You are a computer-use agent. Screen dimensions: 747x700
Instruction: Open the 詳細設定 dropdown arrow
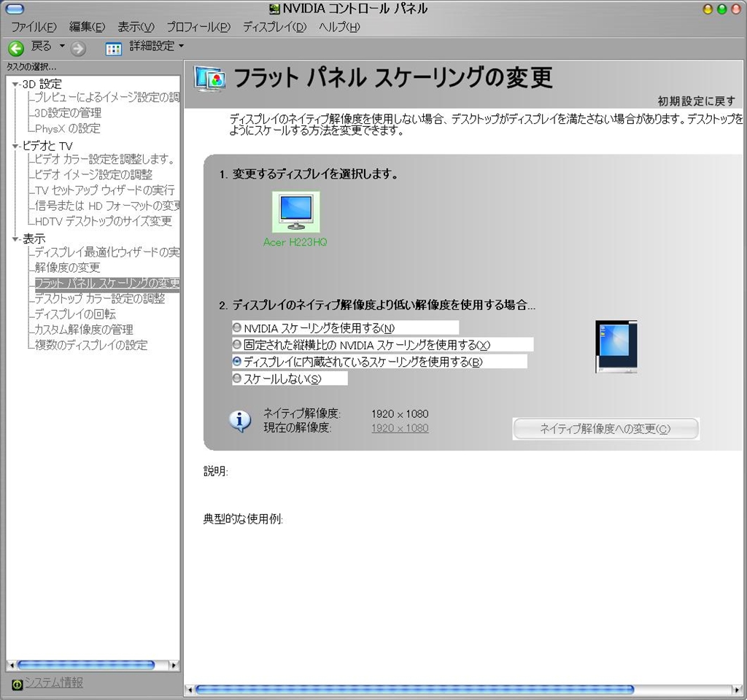(181, 46)
